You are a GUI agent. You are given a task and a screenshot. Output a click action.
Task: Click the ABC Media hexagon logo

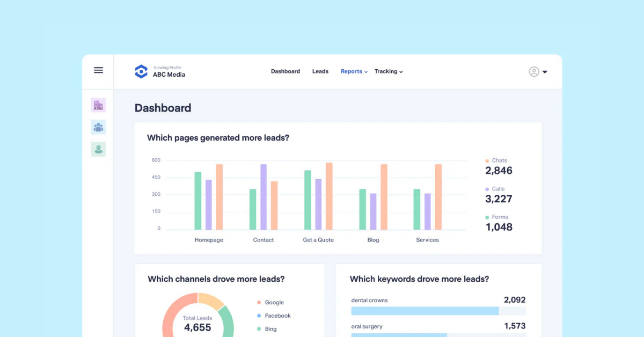[x=141, y=71]
